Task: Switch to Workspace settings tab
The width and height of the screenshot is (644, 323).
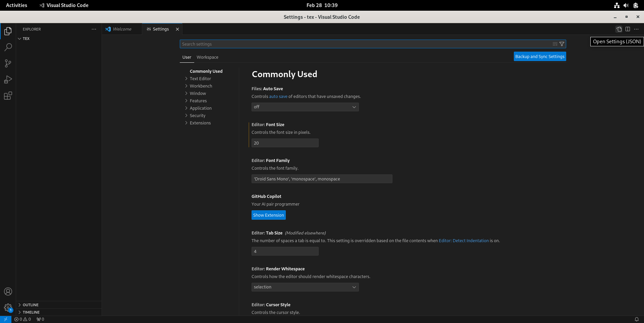Action: coord(207,57)
